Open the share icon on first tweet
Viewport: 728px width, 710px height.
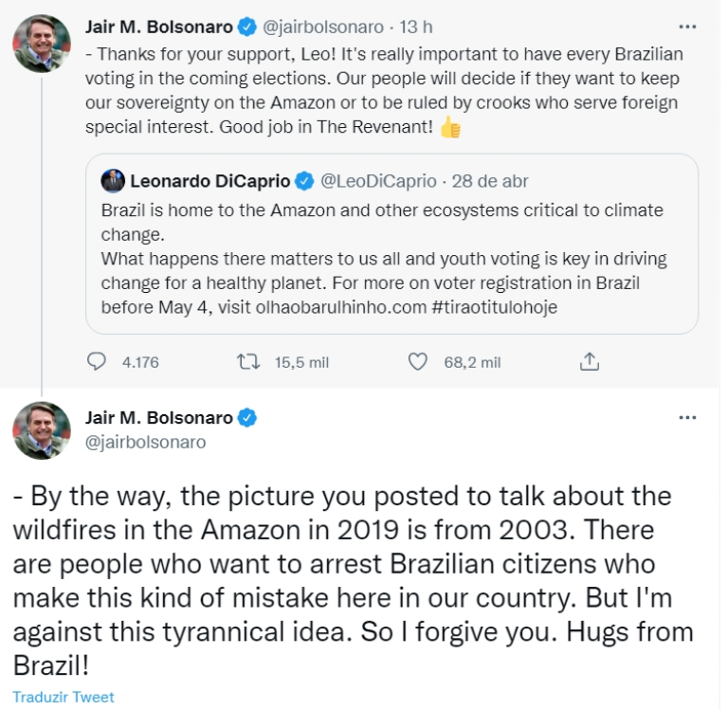pos(589,361)
